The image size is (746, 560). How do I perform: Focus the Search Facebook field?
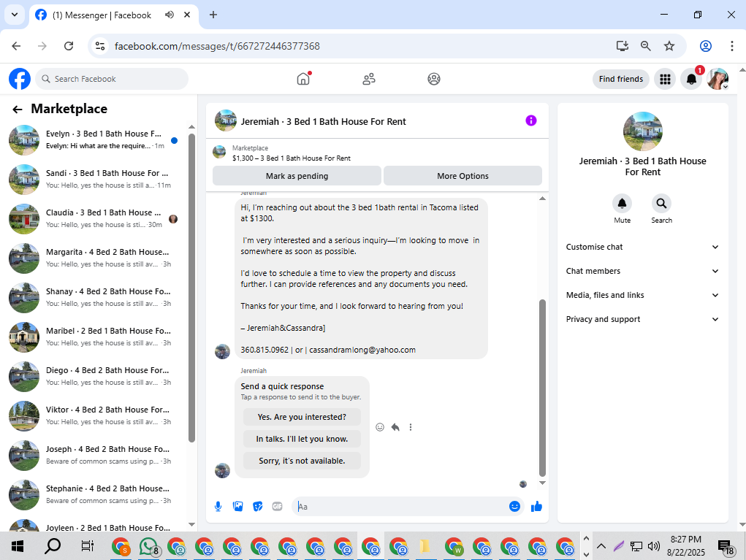pos(112,79)
